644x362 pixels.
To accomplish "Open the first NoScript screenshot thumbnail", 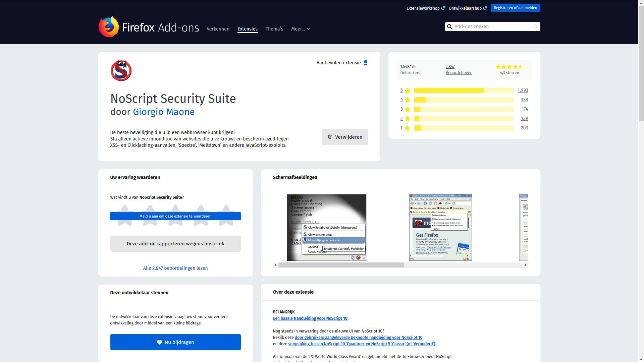I will (x=326, y=228).
